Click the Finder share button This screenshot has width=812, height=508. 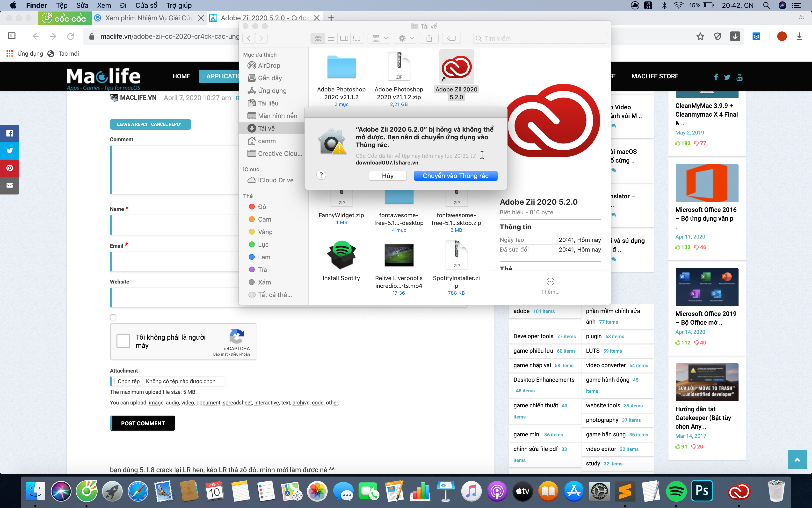point(429,38)
